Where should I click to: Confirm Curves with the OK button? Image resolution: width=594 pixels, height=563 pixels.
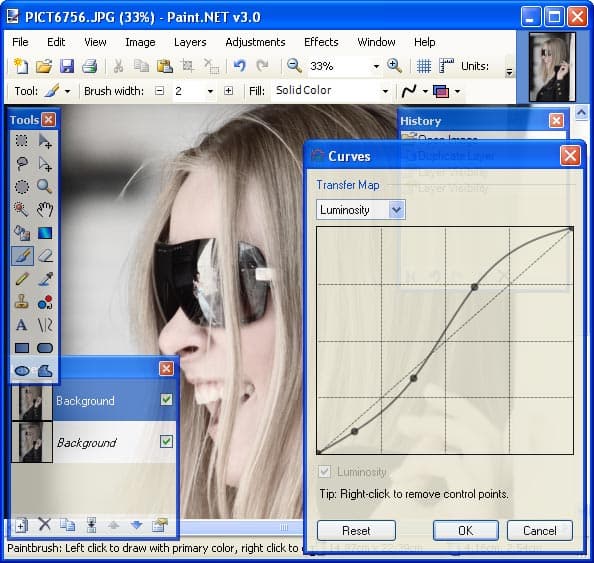466,530
